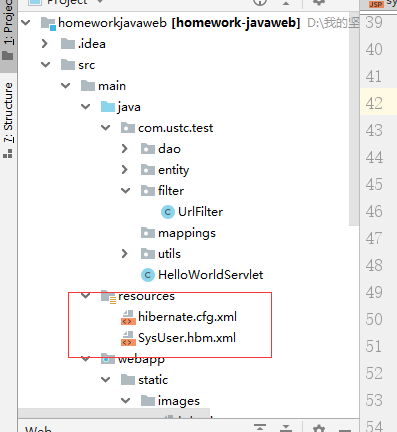Click the resources folder icon

(109, 297)
